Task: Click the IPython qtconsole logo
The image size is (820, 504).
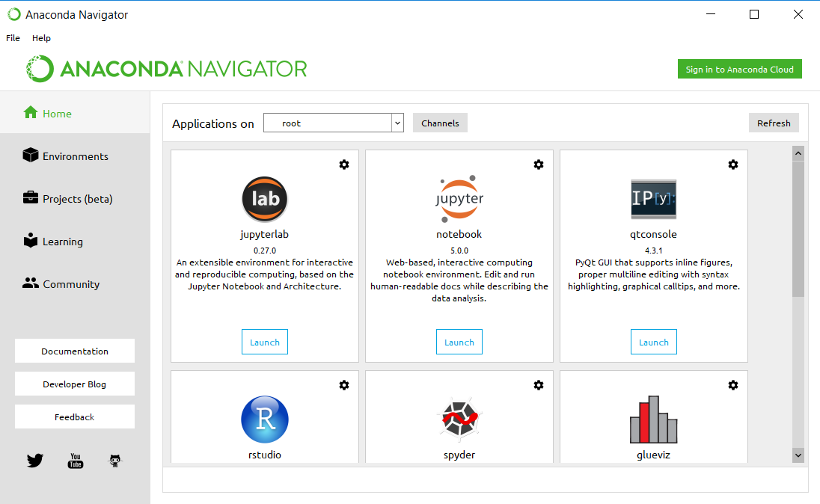Action: (654, 199)
